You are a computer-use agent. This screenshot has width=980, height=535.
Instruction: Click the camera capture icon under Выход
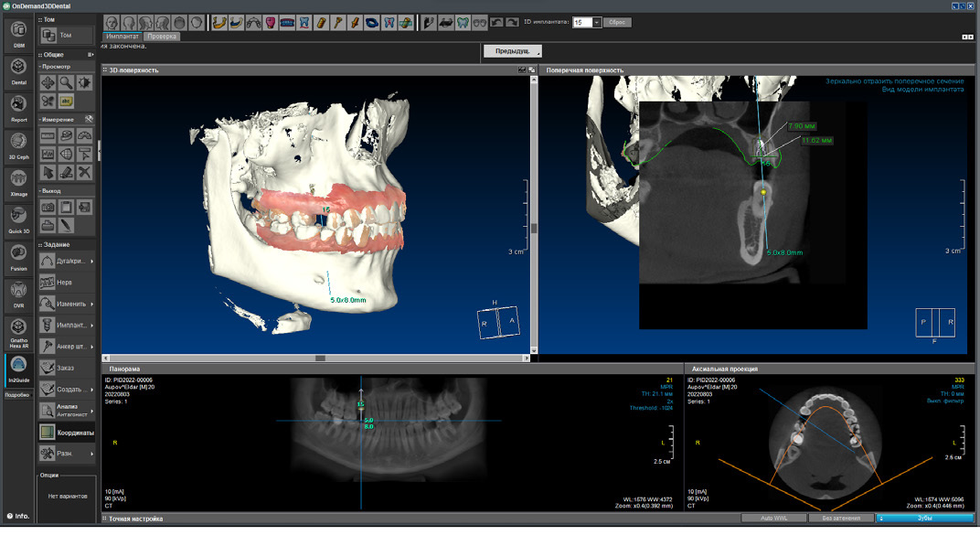tap(48, 208)
